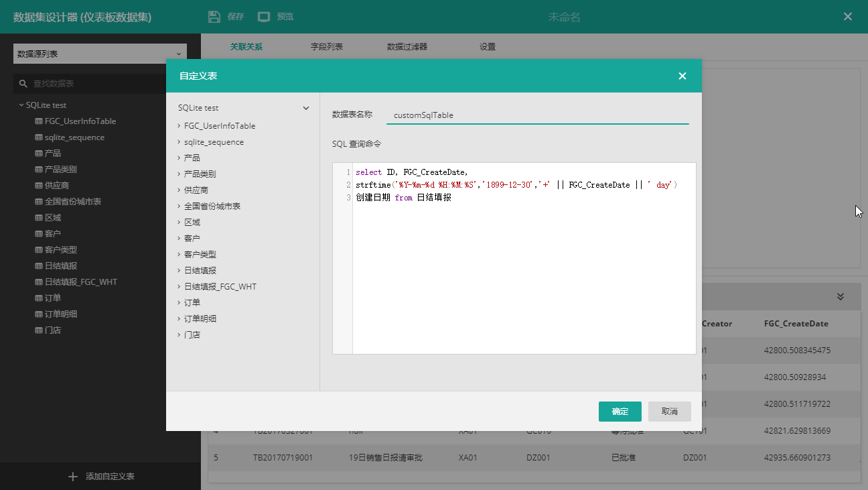The image size is (868, 490).
Task: Collapse SQLite test node in sidebar tree
Action: pyautogui.click(x=21, y=105)
